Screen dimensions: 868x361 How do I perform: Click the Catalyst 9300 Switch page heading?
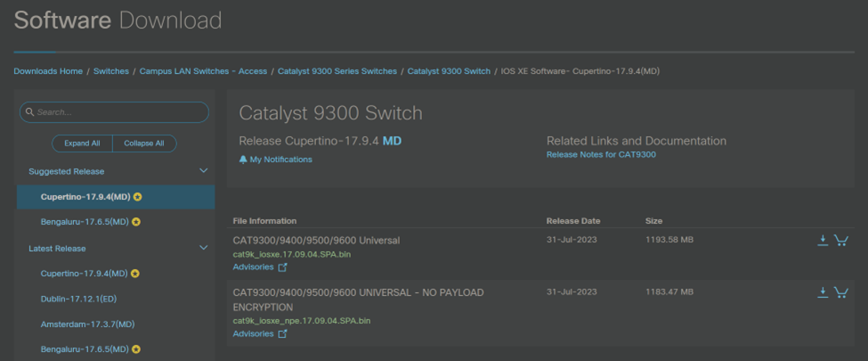(x=330, y=113)
